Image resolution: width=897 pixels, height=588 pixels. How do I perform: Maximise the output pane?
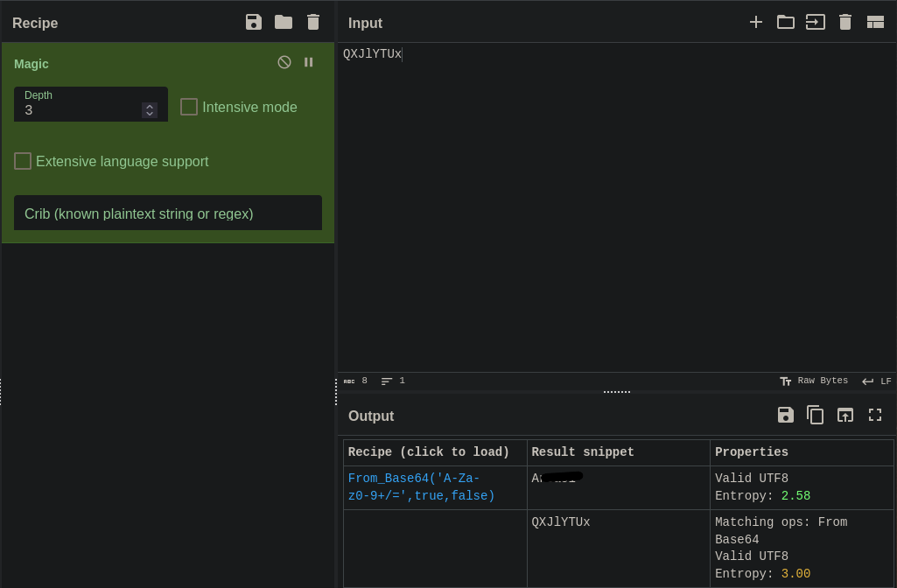point(875,415)
